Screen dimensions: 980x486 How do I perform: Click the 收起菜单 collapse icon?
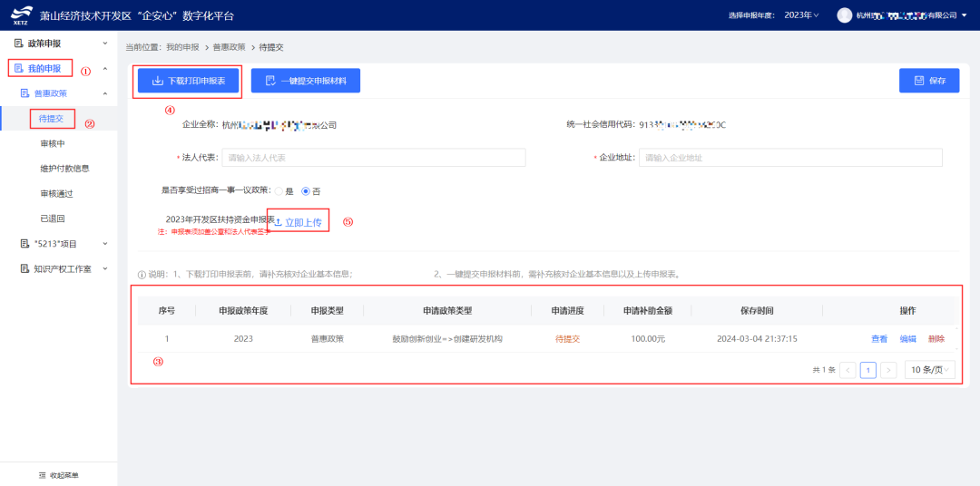point(43,475)
